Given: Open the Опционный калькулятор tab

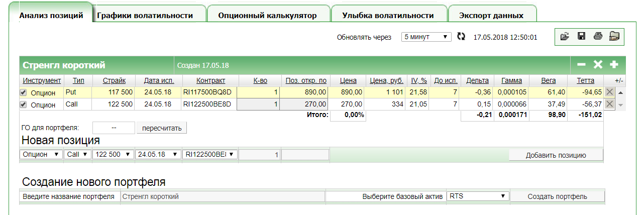Looking at the screenshot, I should 267,16.
